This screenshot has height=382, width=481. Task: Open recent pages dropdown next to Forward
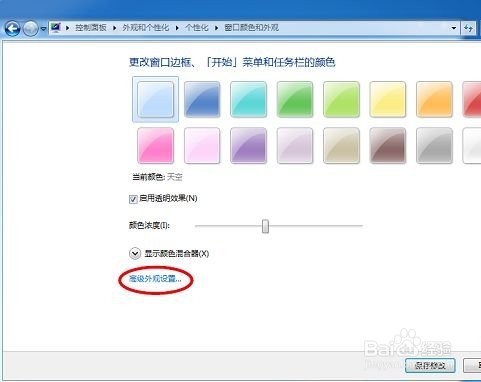[x=43, y=29]
